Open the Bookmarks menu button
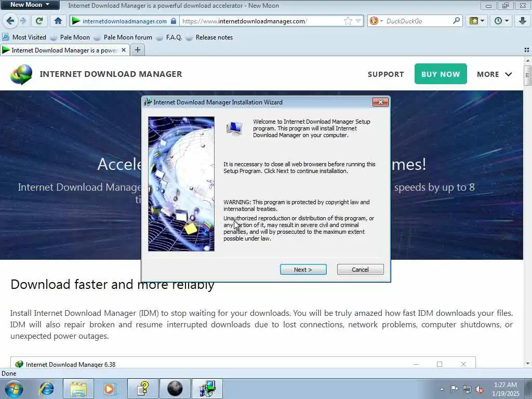The width and height of the screenshot is (532, 399). (477, 21)
